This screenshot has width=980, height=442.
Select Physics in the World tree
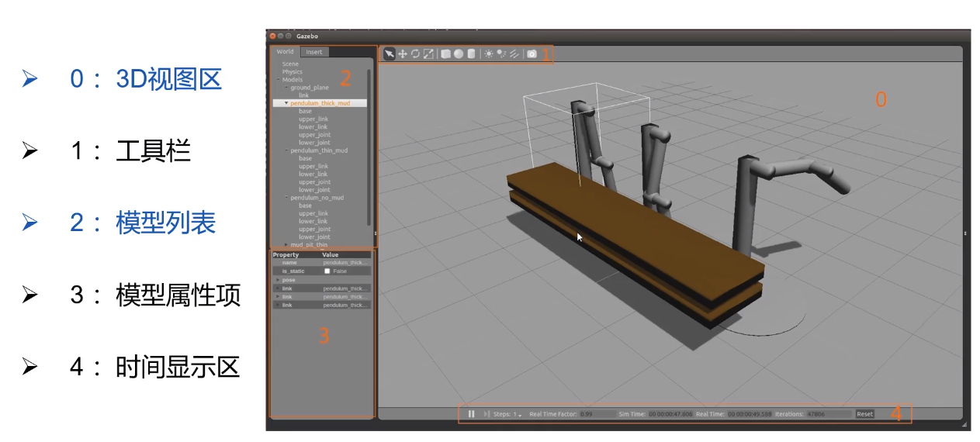click(293, 72)
